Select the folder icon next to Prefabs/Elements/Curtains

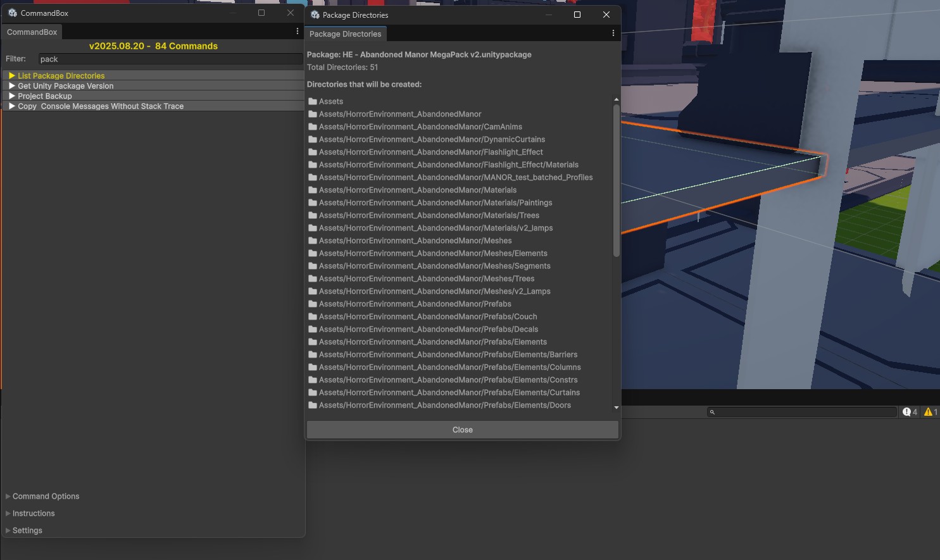(x=312, y=392)
